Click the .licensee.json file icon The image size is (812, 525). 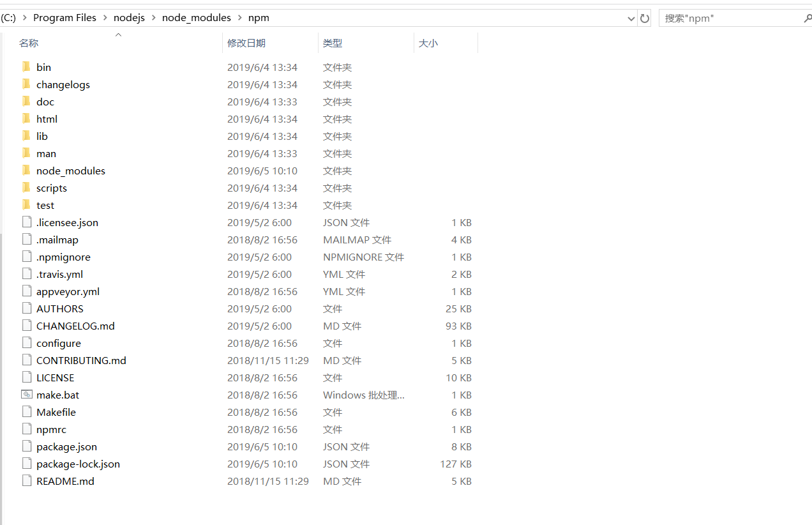pyautogui.click(x=26, y=222)
